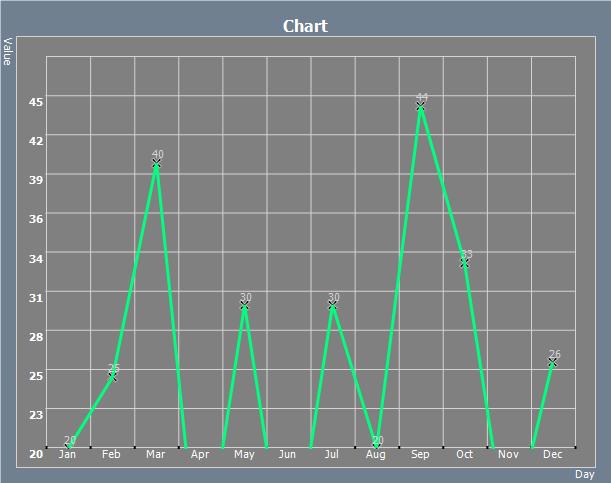
Task: Click the y-axis tick label 20
Action: [36, 454]
